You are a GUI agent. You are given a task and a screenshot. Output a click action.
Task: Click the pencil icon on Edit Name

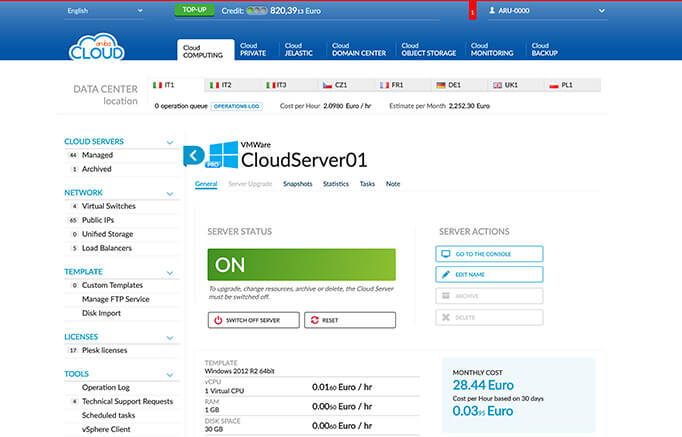[446, 274]
